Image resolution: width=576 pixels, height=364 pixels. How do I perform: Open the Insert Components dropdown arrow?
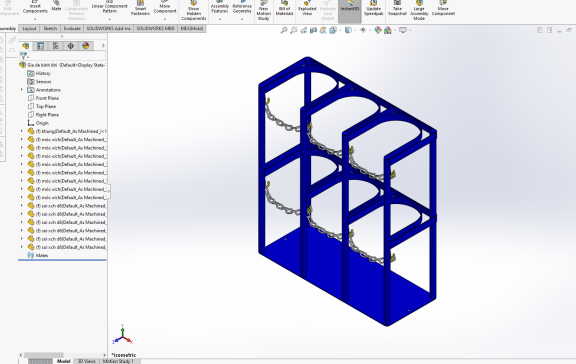click(x=35, y=19)
